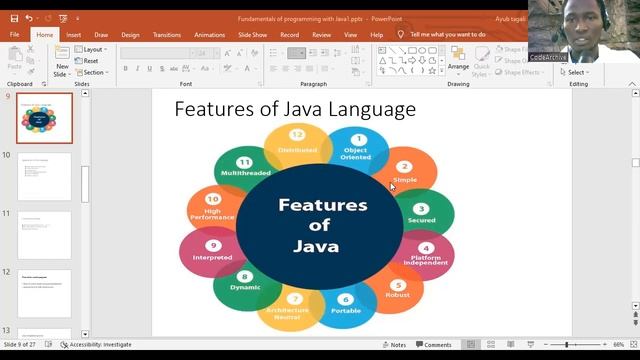Screen dimensions: 640x360
Task: Expand the shapes gallery
Action: (x=442, y=70)
